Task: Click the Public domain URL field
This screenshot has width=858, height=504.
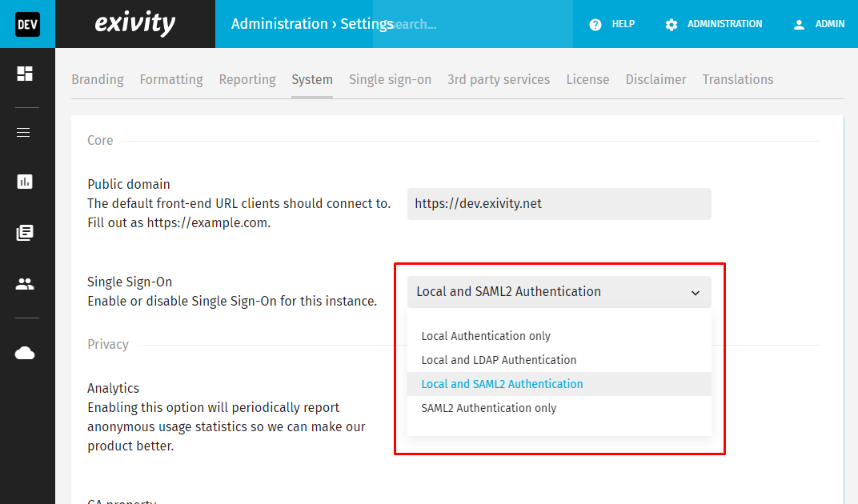Action: 559,204
